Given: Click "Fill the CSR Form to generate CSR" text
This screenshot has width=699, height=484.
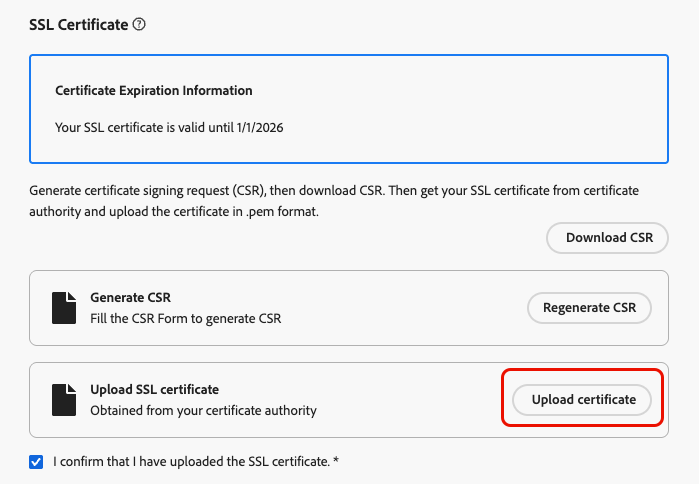Looking at the screenshot, I should click(x=186, y=319).
